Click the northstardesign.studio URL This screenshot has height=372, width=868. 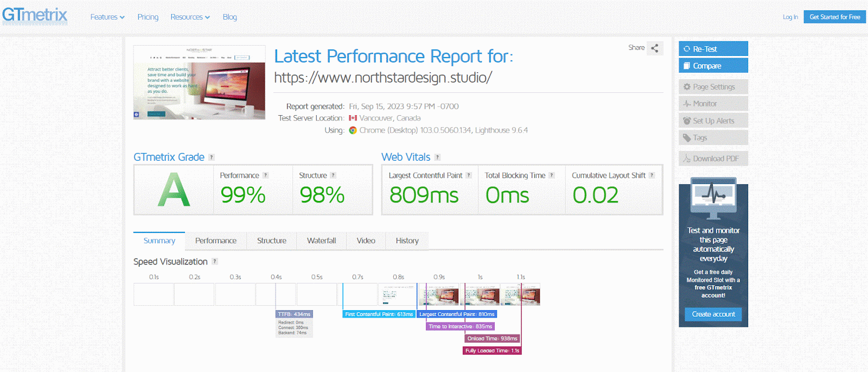[x=383, y=78]
